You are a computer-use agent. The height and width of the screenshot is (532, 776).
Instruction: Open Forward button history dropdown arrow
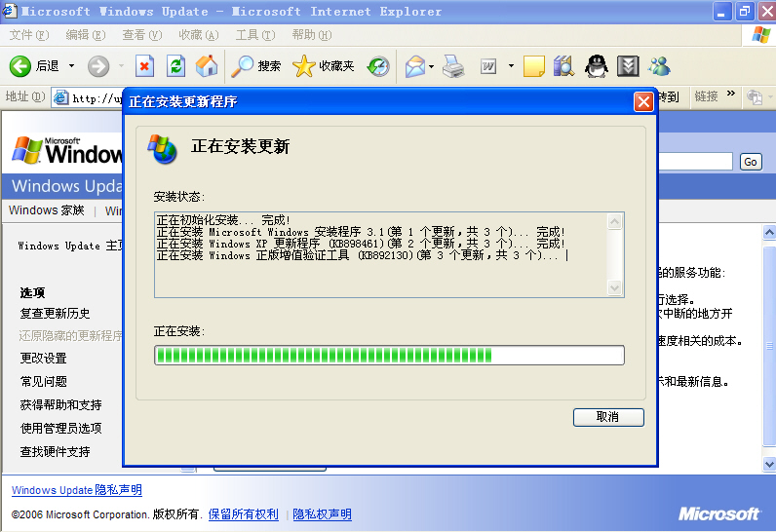[121, 65]
